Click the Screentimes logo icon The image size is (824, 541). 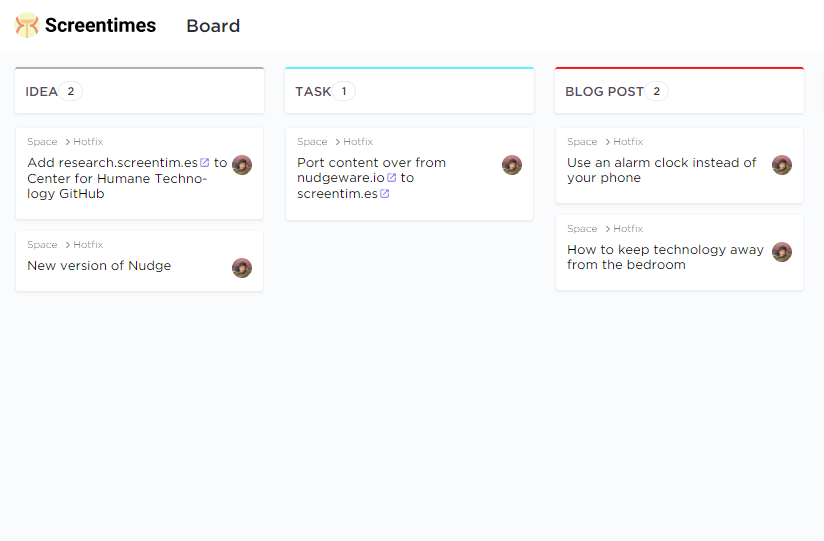[x=27, y=25]
